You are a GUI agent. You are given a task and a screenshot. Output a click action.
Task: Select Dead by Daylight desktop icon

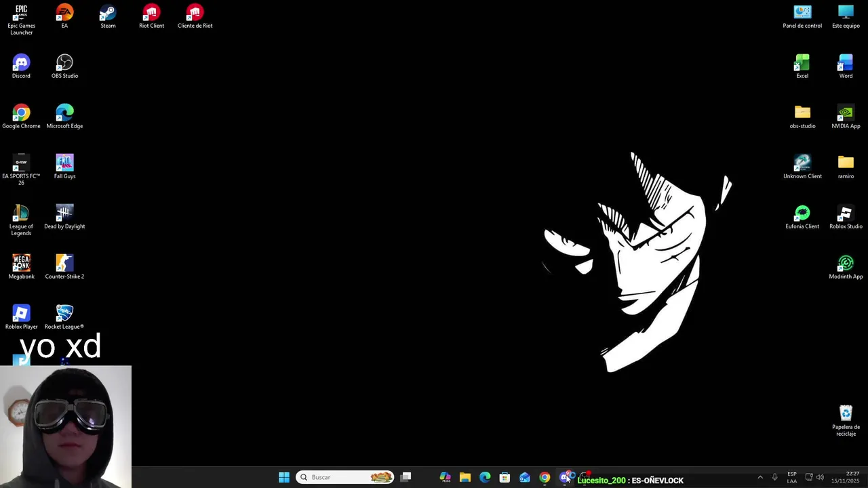[64, 218]
